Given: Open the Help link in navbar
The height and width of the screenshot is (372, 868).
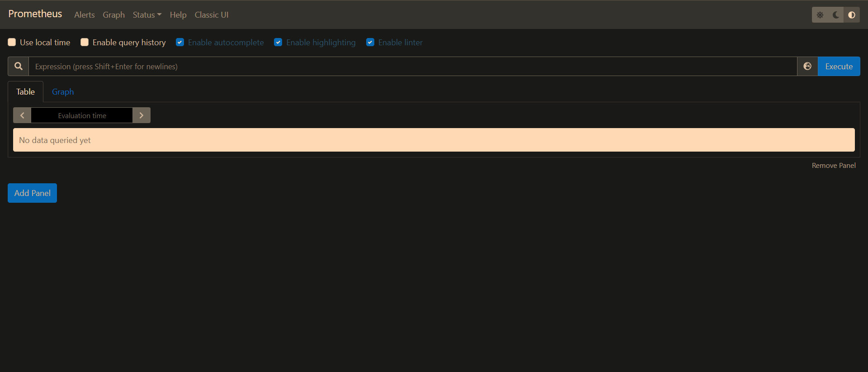Looking at the screenshot, I should pyautogui.click(x=178, y=15).
